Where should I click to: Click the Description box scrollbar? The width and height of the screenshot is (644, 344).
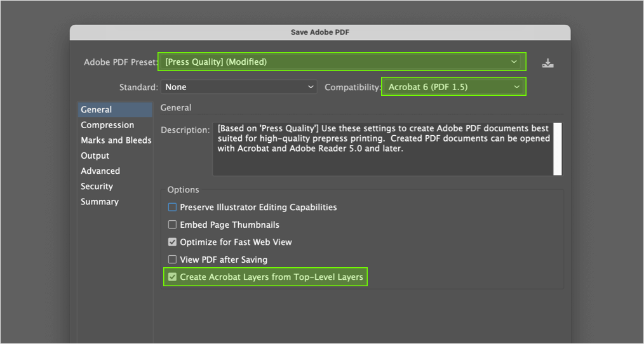pyautogui.click(x=558, y=149)
